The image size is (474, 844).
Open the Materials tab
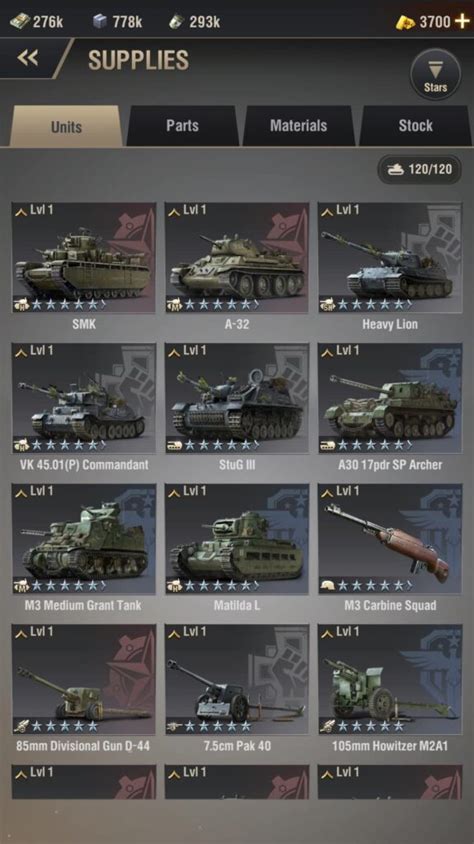tap(299, 125)
